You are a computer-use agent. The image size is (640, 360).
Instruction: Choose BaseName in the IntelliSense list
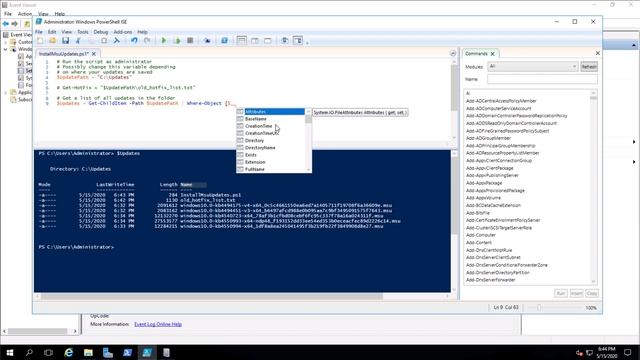(x=271, y=119)
